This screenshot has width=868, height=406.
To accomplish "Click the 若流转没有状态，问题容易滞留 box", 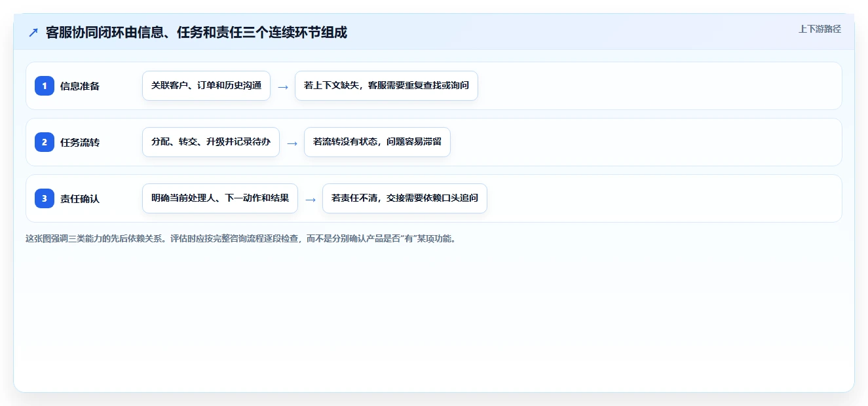I will coord(377,142).
